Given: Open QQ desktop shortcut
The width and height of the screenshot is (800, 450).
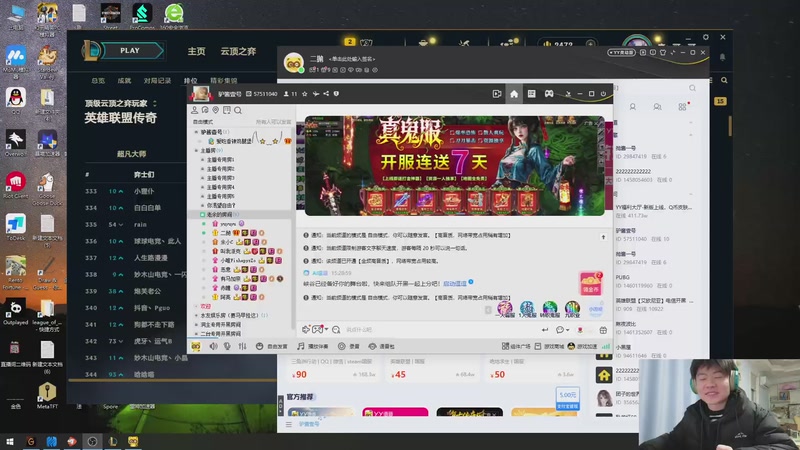Looking at the screenshot, I should click(16, 101).
